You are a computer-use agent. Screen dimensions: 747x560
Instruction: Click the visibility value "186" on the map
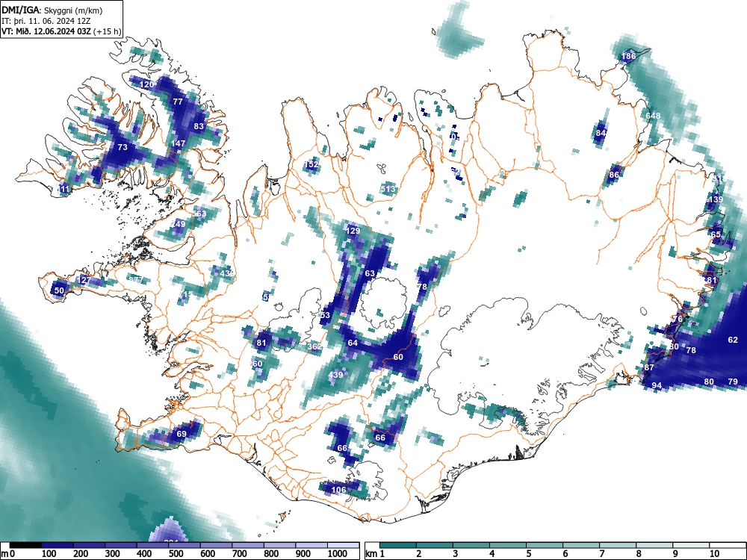coord(628,56)
